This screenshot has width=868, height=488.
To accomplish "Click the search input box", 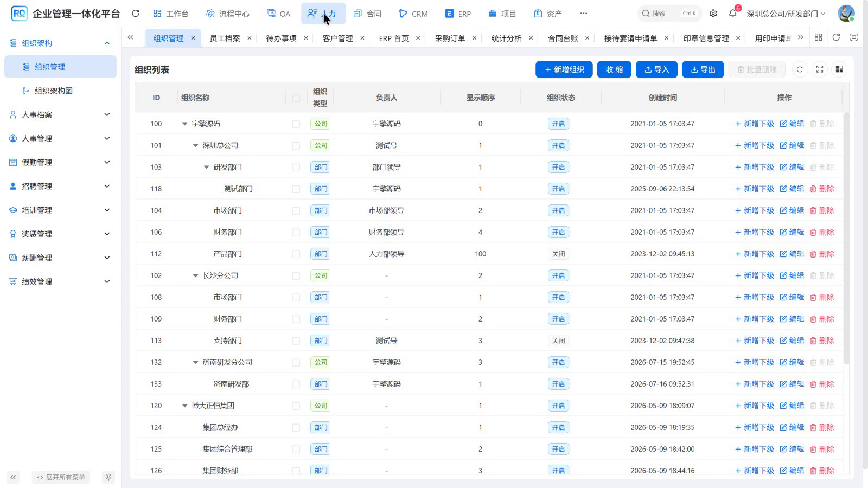I will point(669,14).
